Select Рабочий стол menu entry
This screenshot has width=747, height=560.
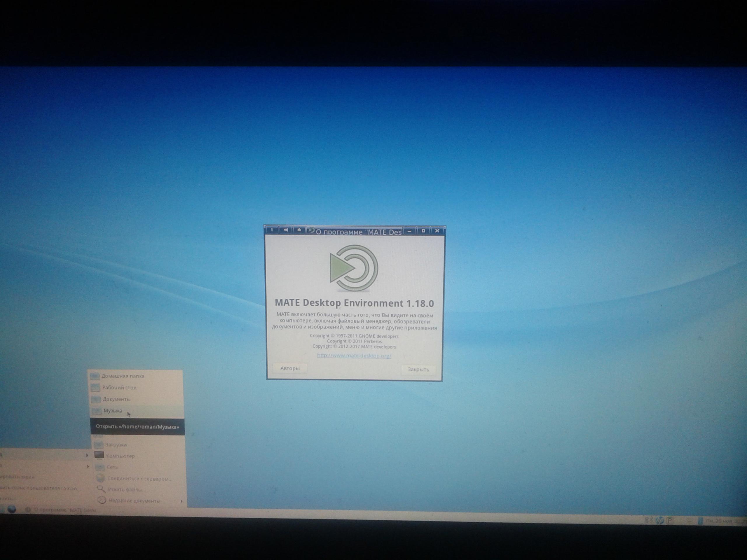coord(119,388)
